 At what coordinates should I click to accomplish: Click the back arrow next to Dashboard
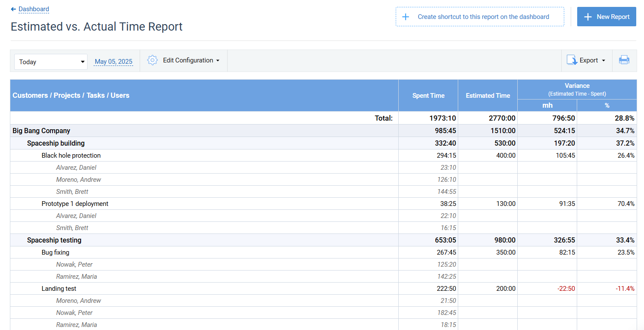pos(13,9)
